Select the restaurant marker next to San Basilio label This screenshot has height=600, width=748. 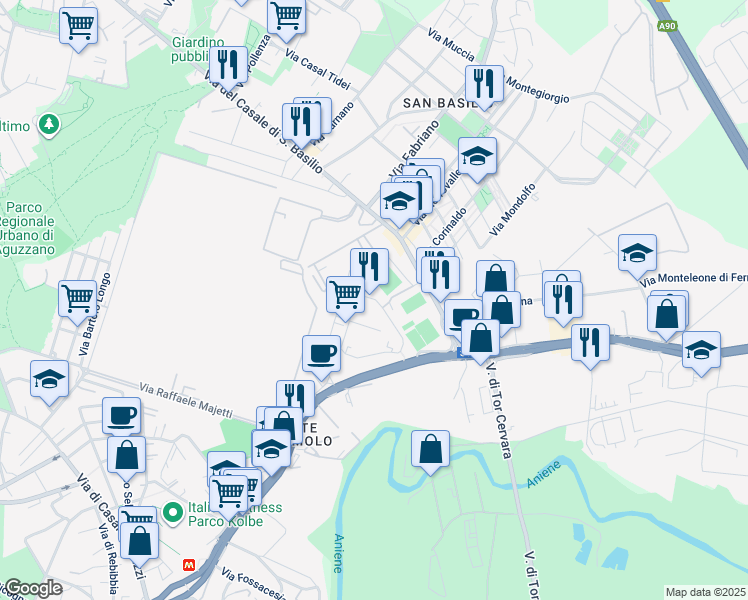tap(484, 85)
